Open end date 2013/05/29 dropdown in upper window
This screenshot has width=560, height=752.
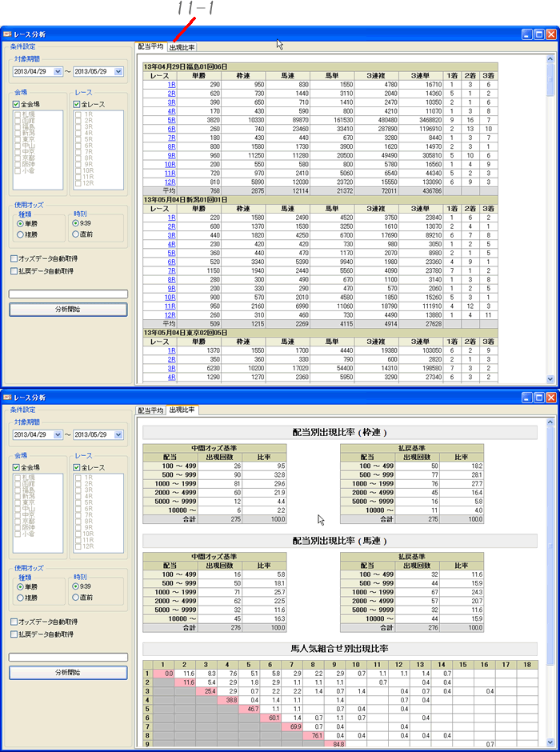click(118, 72)
